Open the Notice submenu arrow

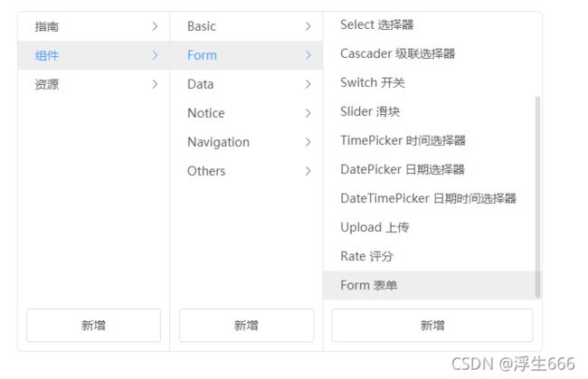click(308, 113)
